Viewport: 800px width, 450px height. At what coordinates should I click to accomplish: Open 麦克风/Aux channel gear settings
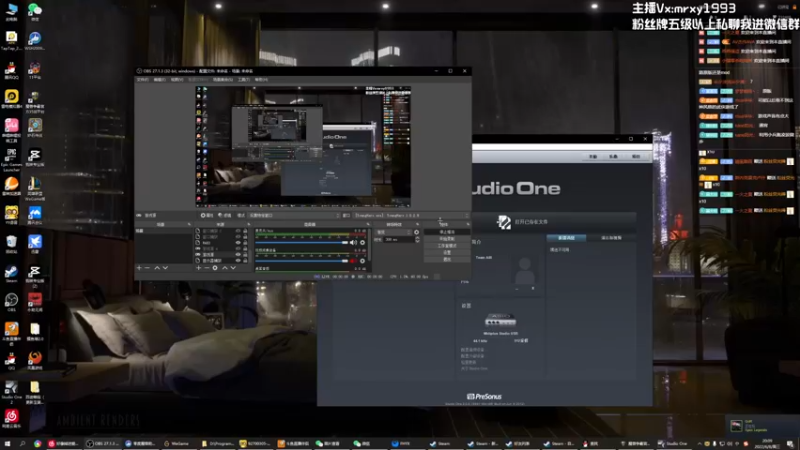(362, 243)
